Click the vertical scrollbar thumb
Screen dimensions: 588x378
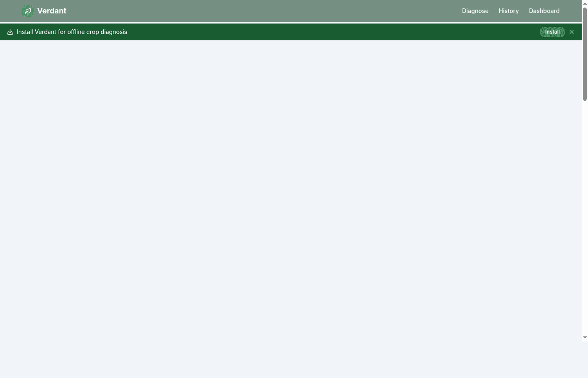click(585, 54)
